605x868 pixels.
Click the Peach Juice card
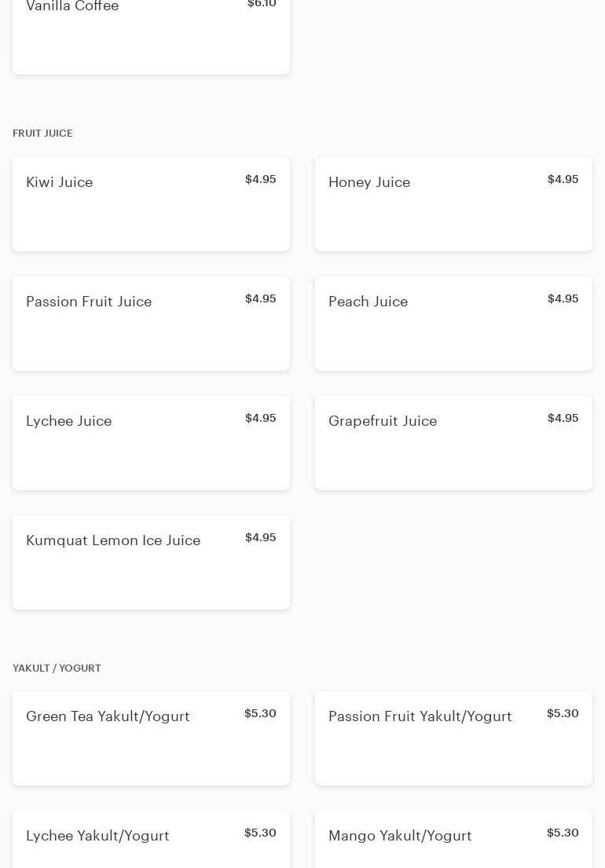453,324
